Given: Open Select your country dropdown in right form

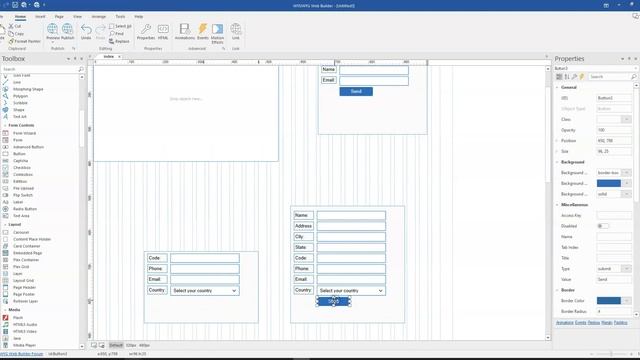Looking at the screenshot, I should click(351, 291).
